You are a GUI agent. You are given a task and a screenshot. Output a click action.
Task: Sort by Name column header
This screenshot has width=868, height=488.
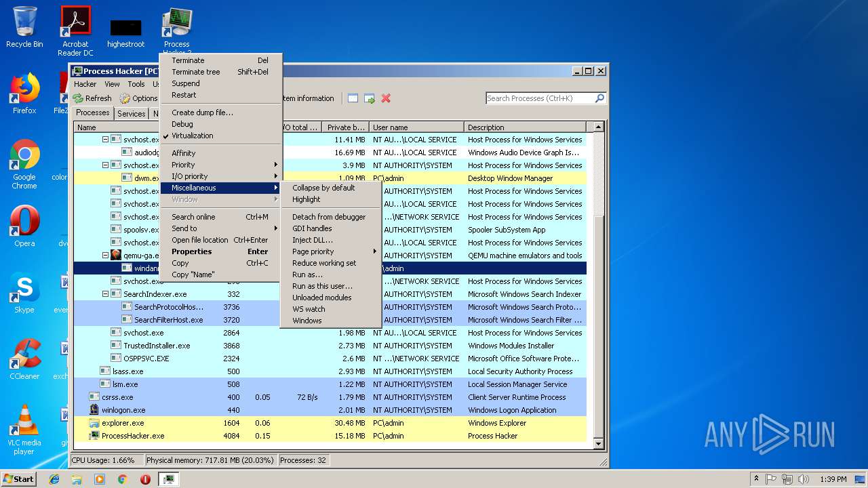click(116, 127)
